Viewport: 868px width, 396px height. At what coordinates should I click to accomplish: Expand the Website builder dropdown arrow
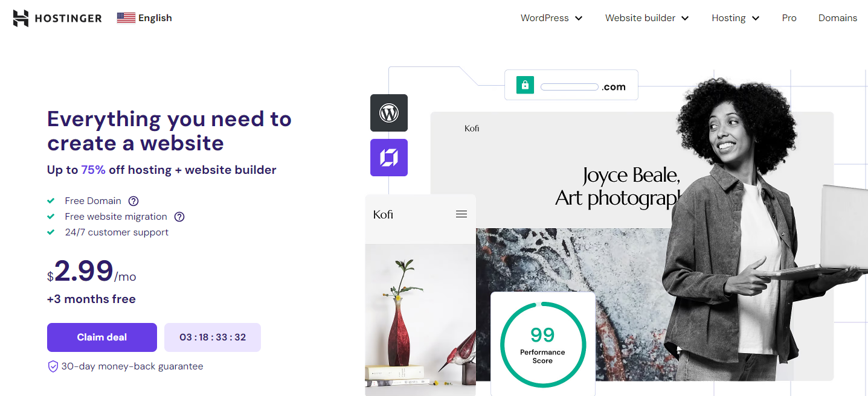point(685,18)
